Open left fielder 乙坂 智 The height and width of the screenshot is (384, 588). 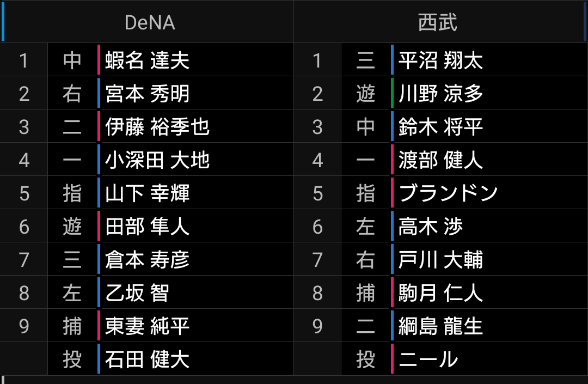(137, 293)
